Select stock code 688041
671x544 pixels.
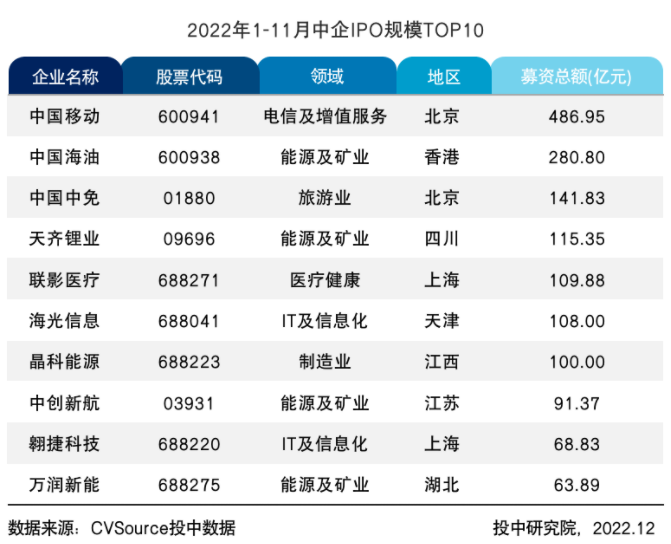tap(189, 321)
